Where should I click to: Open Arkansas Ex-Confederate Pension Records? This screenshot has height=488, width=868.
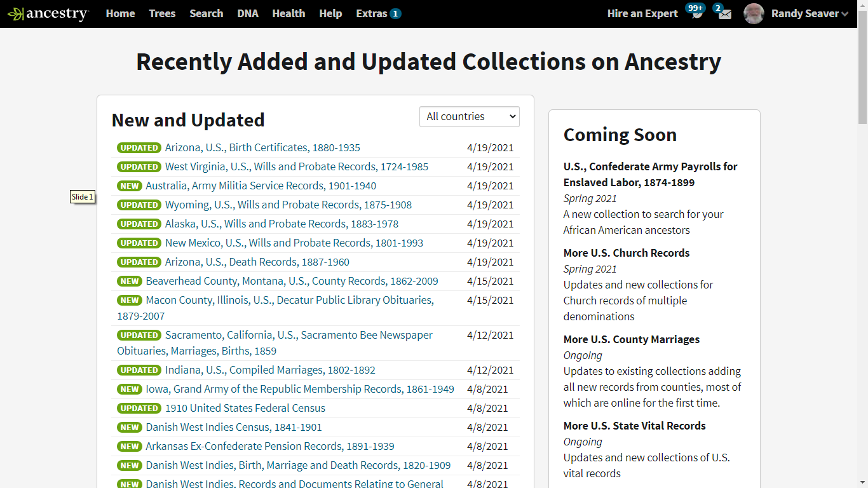click(x=268, y=446)
